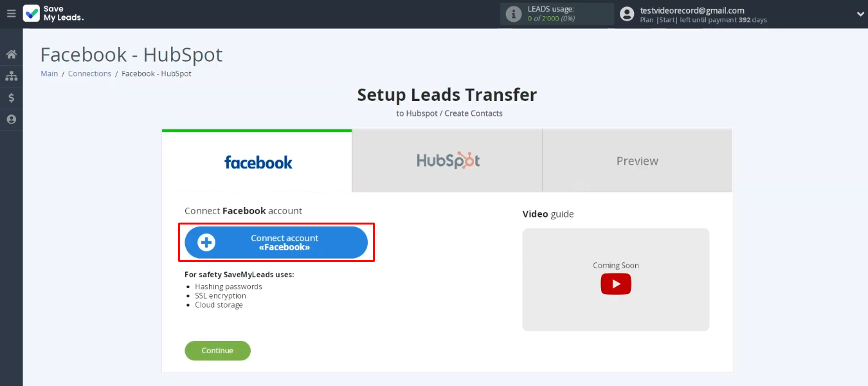
Task: Go to Main breadcrumb link
Action: 50,73
